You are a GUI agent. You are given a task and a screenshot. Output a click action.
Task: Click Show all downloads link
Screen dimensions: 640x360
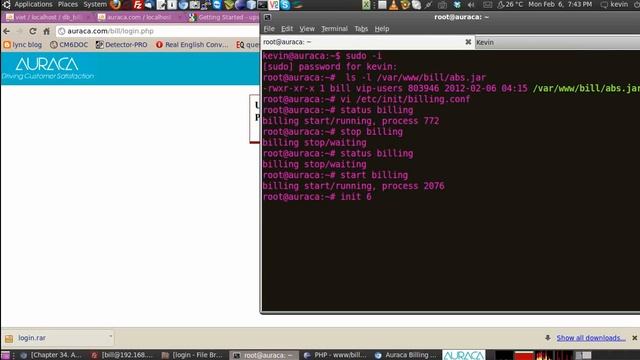[591, 338]
